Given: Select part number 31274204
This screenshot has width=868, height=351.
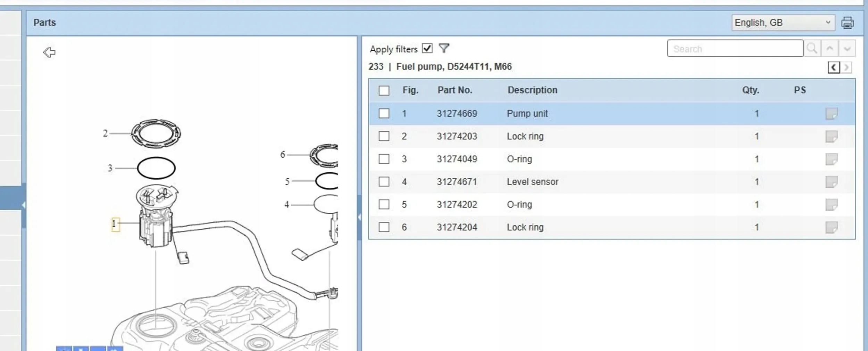Looking at the screenshot, I should [457, 227].
